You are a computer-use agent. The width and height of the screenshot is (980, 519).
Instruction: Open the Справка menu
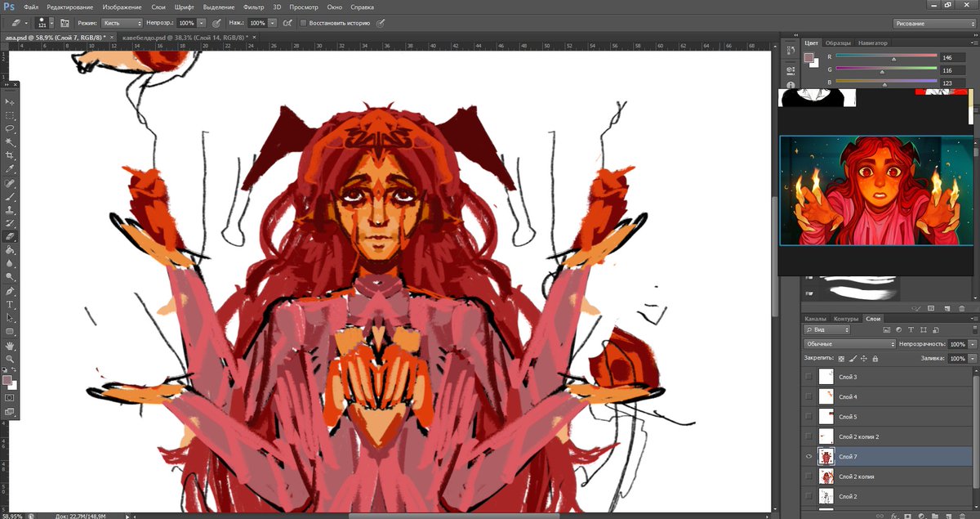pos(362,7)
